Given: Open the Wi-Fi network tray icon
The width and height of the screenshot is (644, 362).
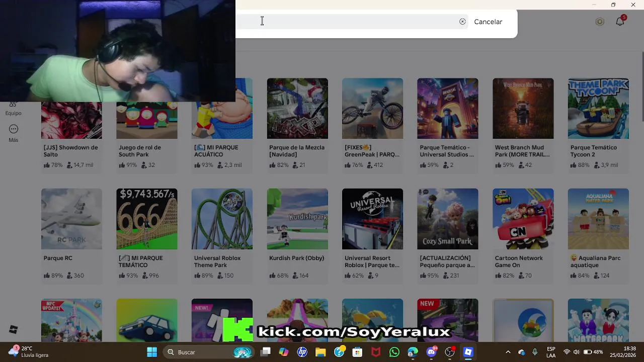Looking at the screenshot, I should tap(567, 352).
